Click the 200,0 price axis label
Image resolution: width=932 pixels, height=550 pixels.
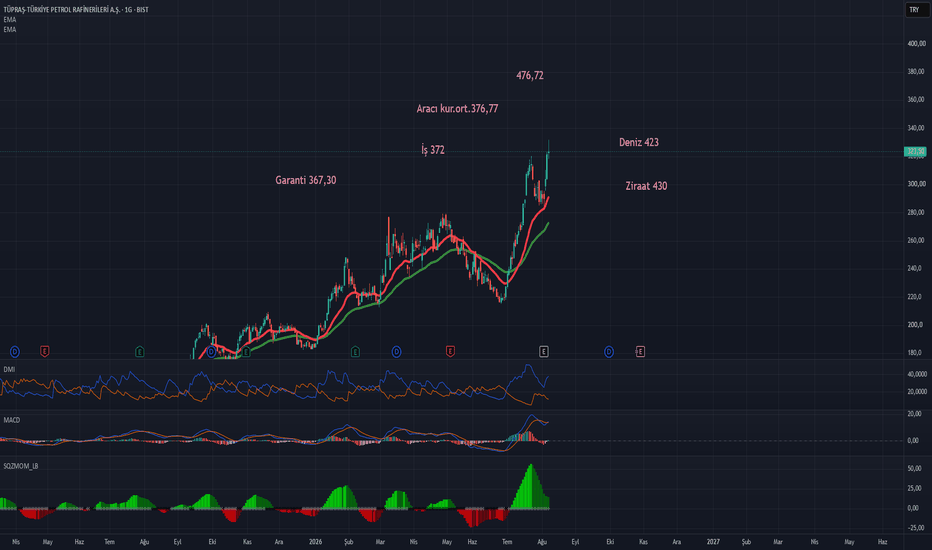point(915,325)
